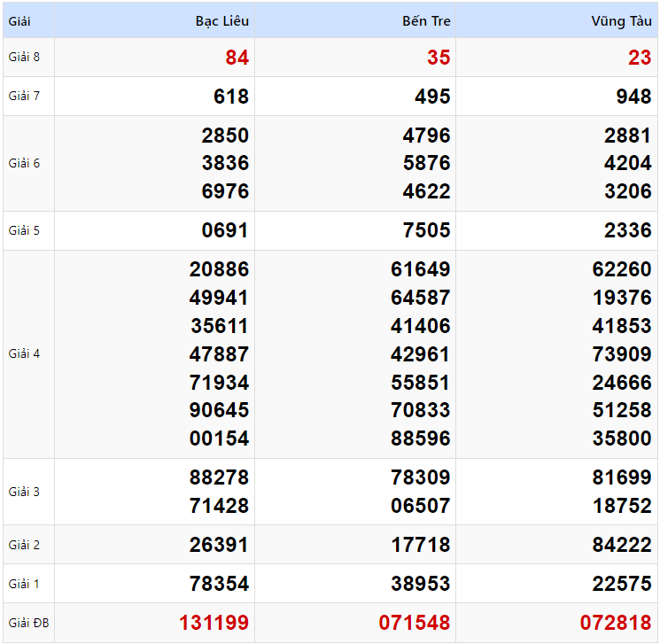The height and width of the screenshot is (644, 660).
Task: Select number 7505 in Bến Tre column
Action: pyautogui.click(x=426, y=230)
